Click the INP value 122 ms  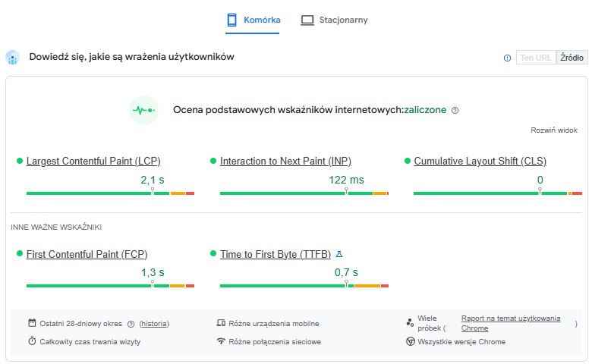click(x=346, y=180)
